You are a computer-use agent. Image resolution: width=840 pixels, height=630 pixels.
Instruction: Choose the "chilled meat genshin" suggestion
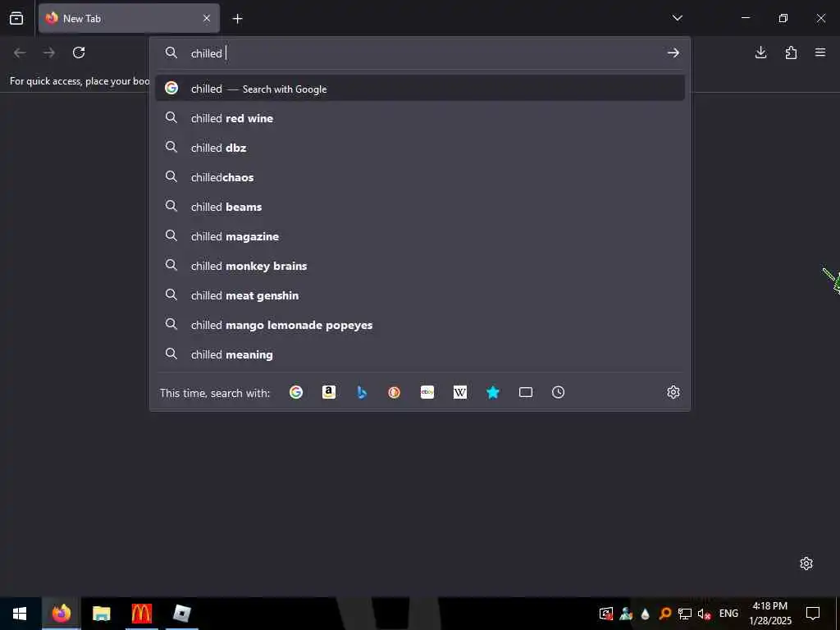(x=420, y=295)
